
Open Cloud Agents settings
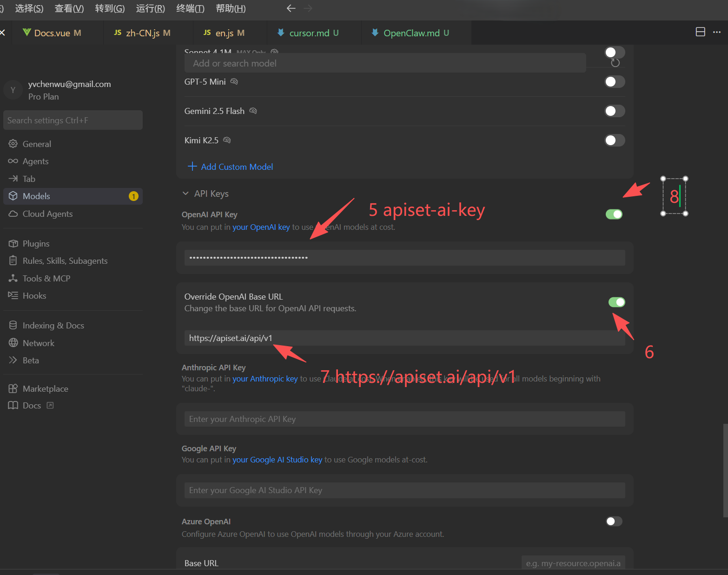point(47,214)
